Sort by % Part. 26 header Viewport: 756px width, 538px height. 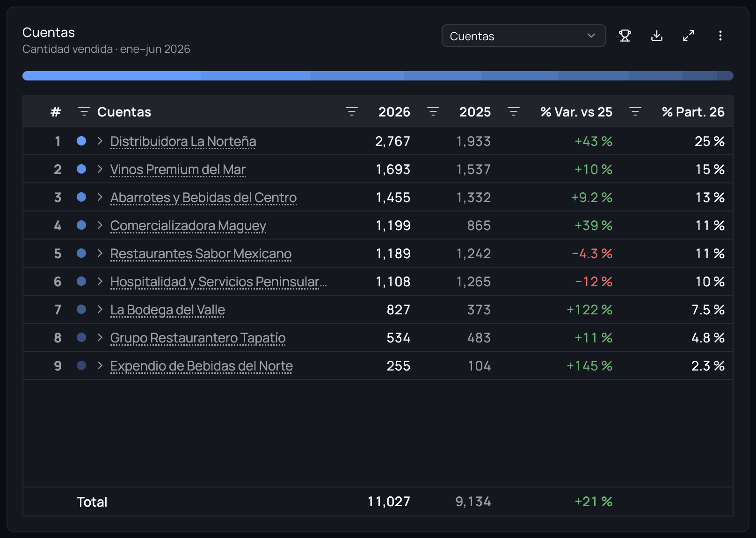[x=693, y=112]
